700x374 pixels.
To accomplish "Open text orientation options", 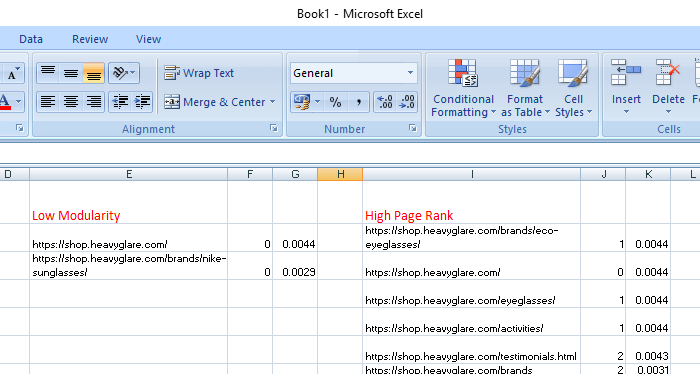I will (124, 73).
